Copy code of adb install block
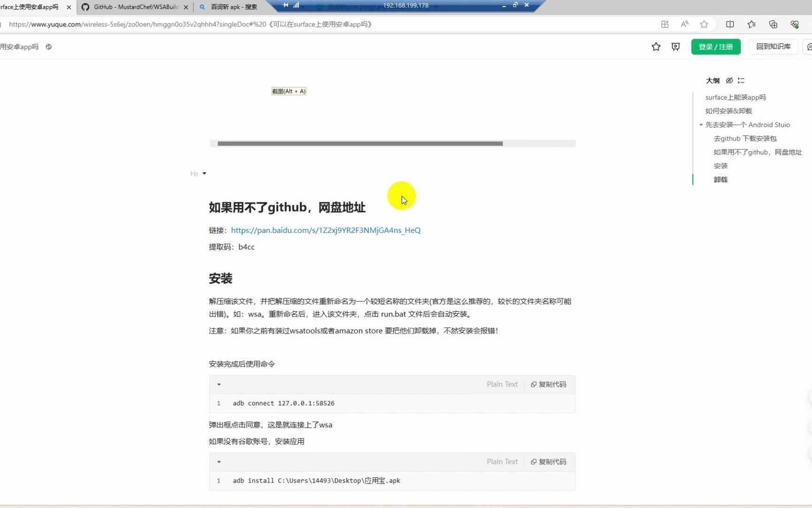This screenshot has height=508, width=812. 548,462
